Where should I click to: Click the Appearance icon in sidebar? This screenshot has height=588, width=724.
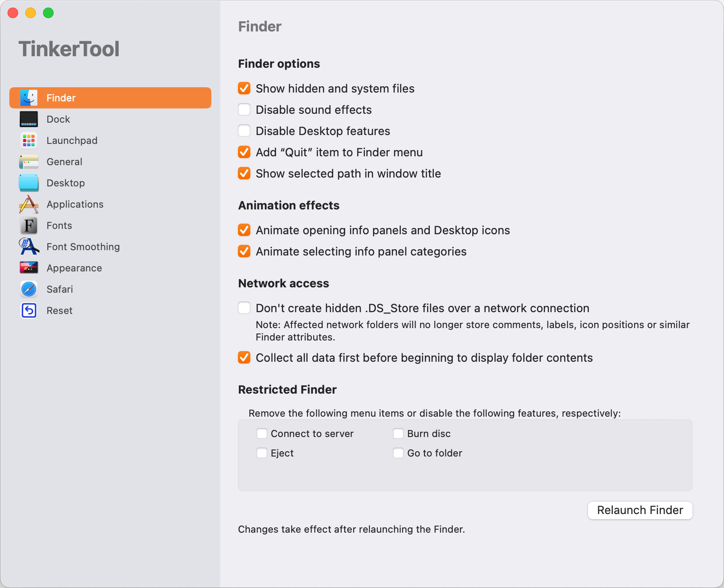(29, 268)
